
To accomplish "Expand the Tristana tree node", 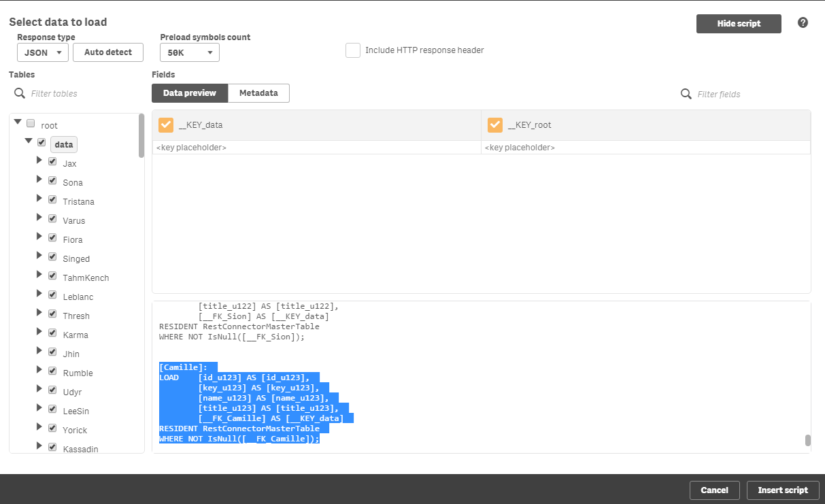I will pyautogui.click(x=39, y=198).
